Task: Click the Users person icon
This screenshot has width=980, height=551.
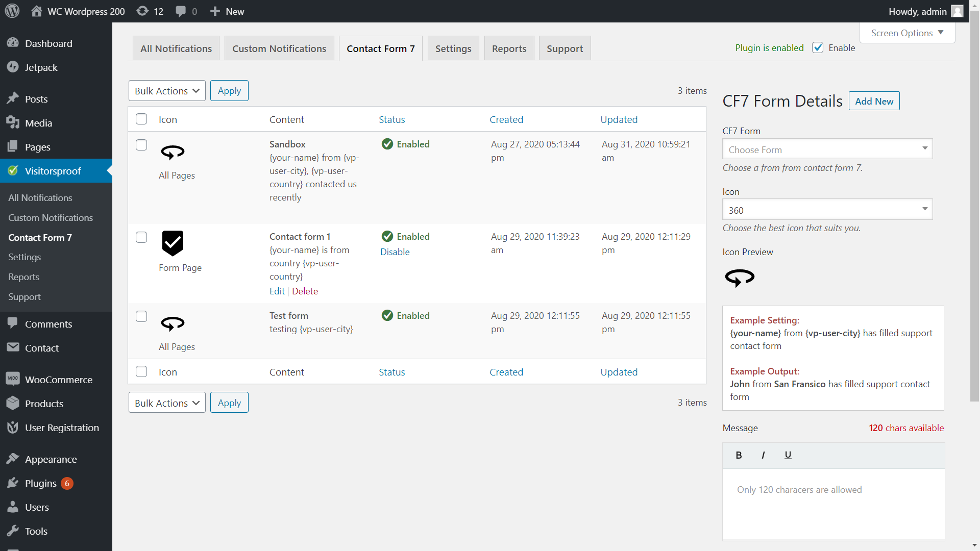Action: (13, 507)
